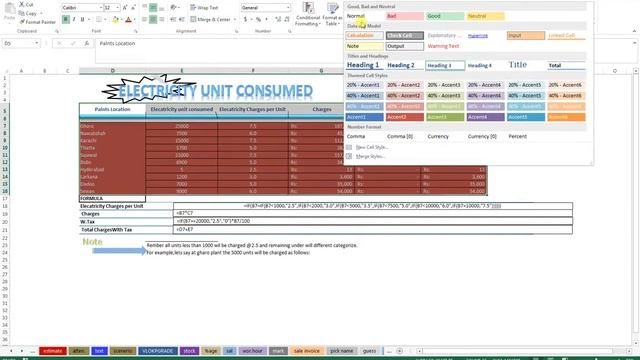Apply red font color
The height and width of the screenshot is (360, 640).
coord(128,19)
